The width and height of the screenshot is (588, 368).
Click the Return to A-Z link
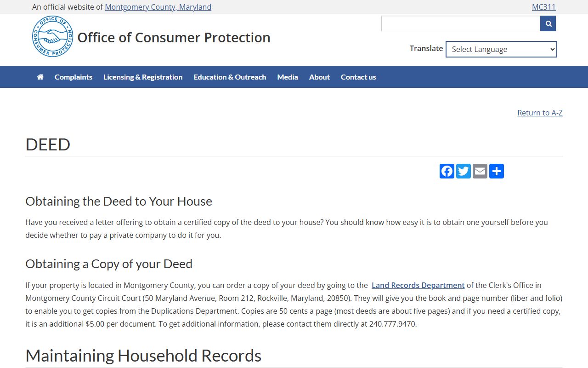coord(540,113)
